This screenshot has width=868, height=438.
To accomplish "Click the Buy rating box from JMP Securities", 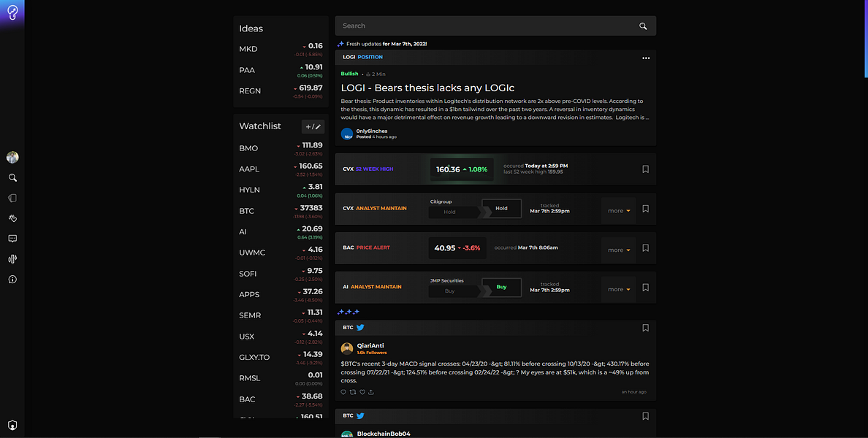I will coord(501,287).
